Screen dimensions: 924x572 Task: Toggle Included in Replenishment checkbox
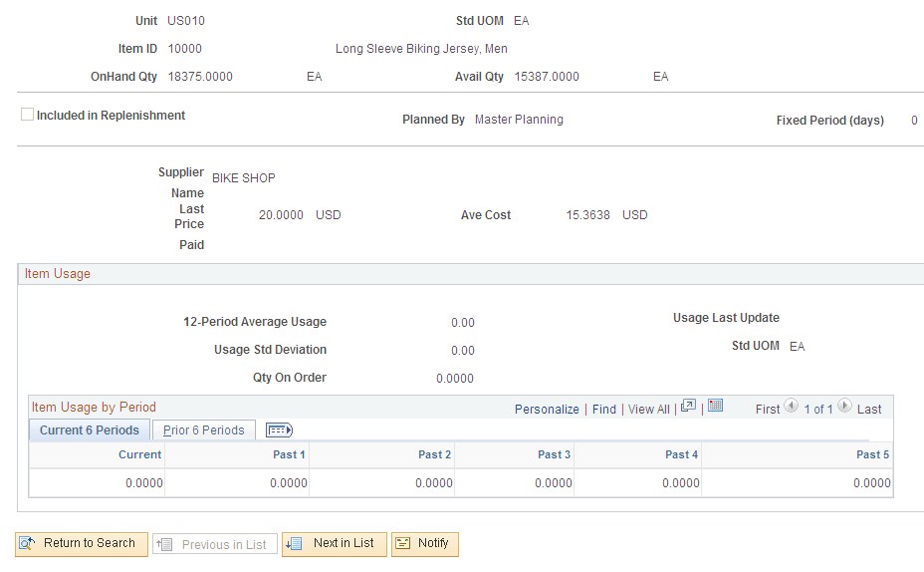coord(27,115)
